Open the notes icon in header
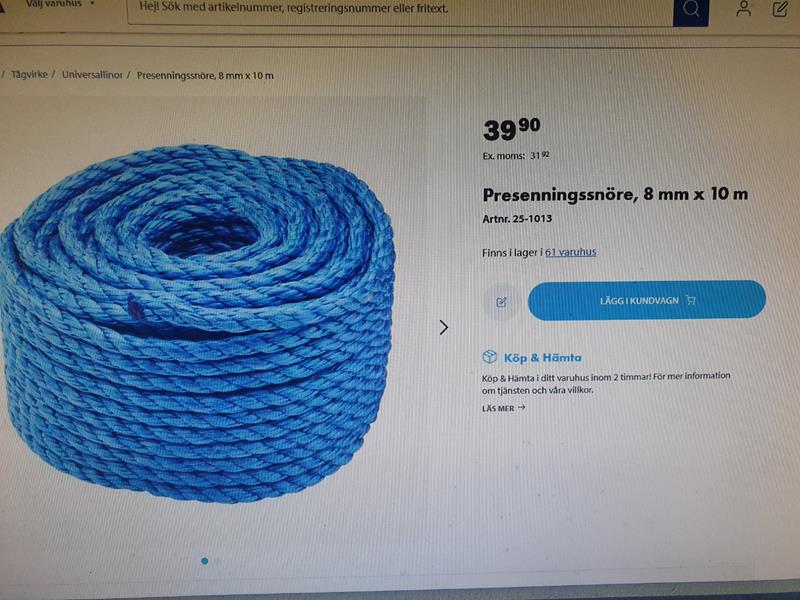Viewport: 800px width, 600px height. point(780,9)
